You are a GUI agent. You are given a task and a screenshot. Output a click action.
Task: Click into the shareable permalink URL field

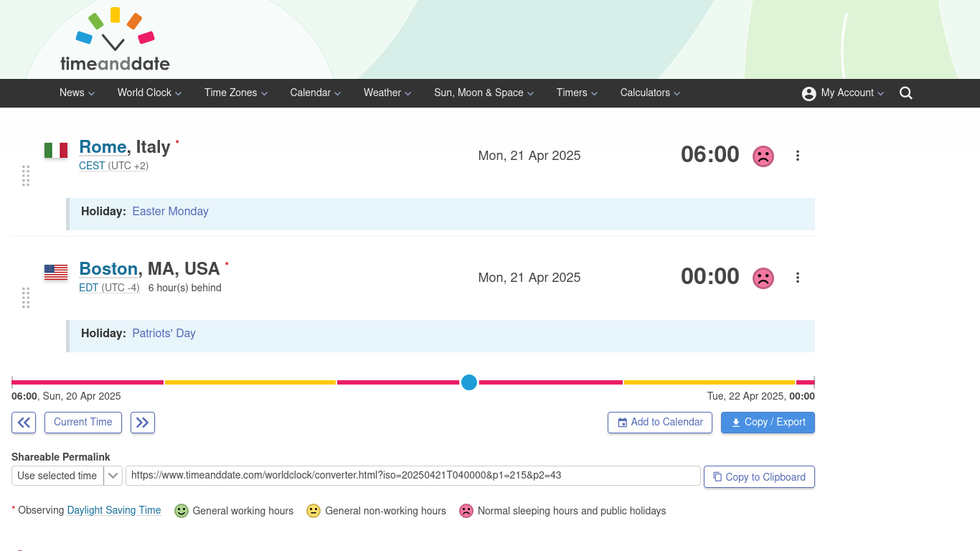click(x=413, y=476)
